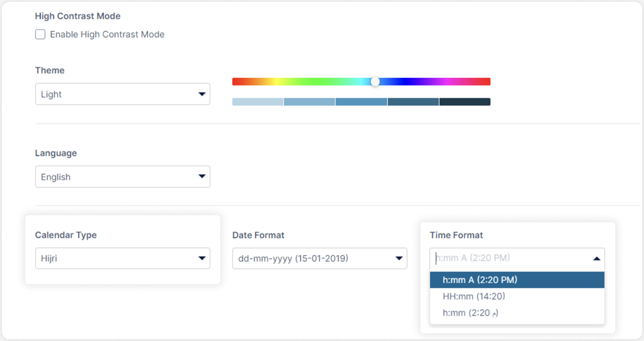
Task: Open the Calendar Type dropdown
Action: coord(123,259)
